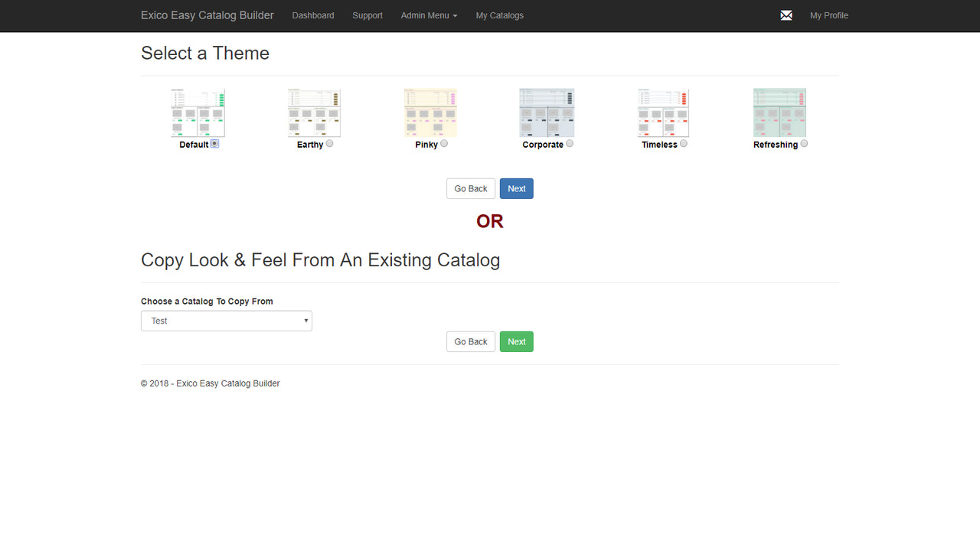Go to the Dashboard menu item
Viewport: 980px width, 551px height.
[312, 15]
